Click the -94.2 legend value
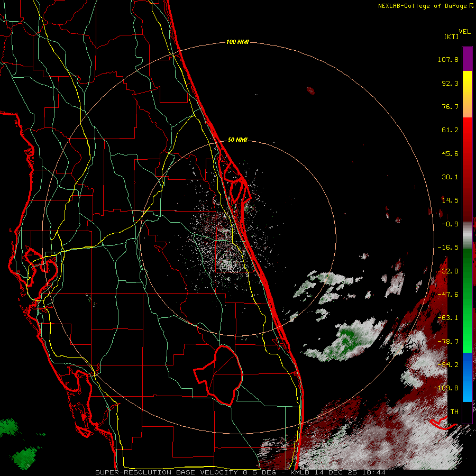This screenshot has width=476, height=476. 448,365
